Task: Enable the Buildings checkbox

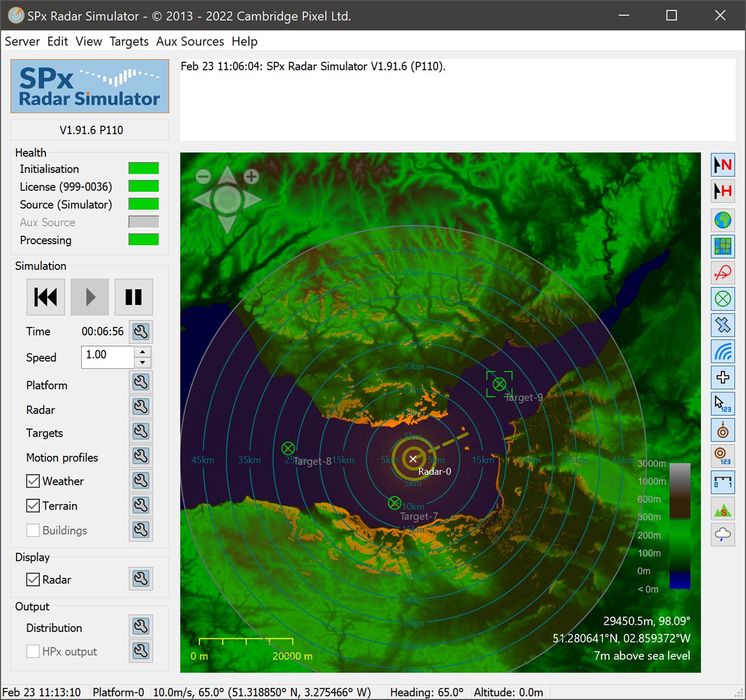Action: click(33, 530)
